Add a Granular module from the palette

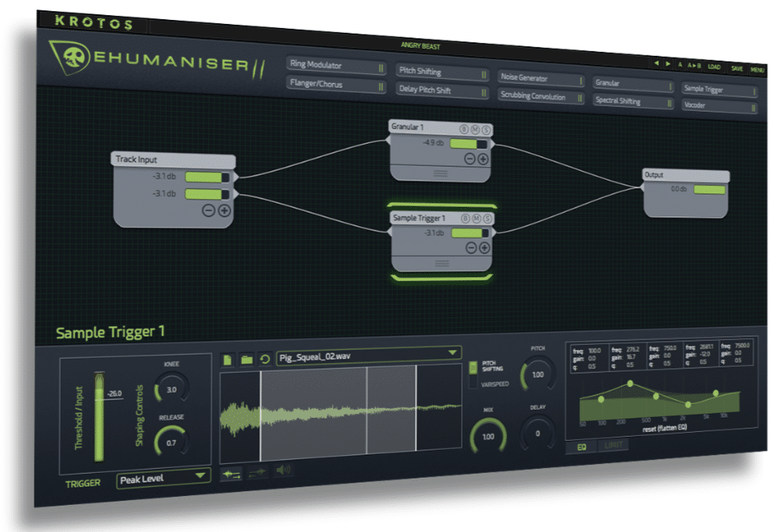click(x=633, y=85)
